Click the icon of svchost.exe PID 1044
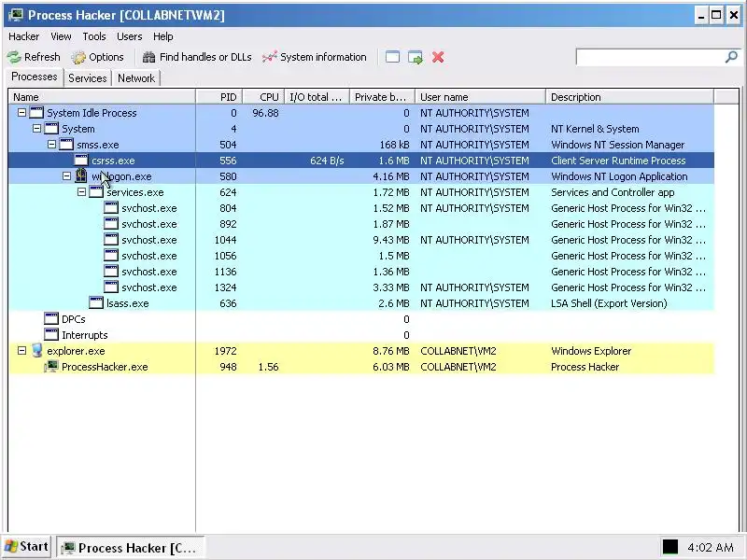This screenshot has height=560, width=747. pos(111,240)
